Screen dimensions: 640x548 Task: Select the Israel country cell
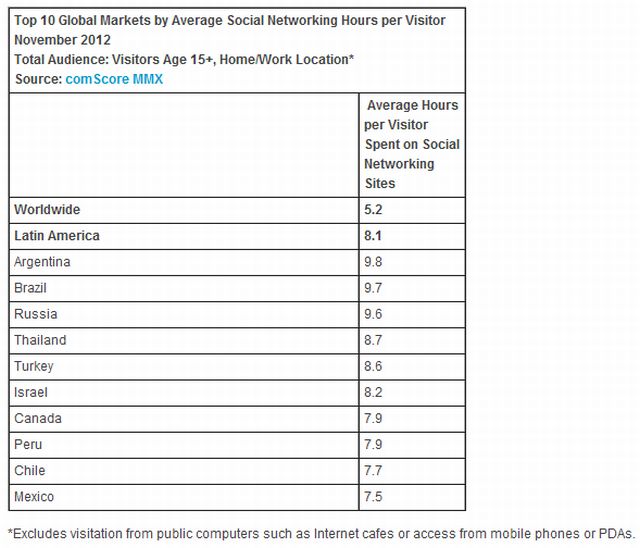[31, 392]
